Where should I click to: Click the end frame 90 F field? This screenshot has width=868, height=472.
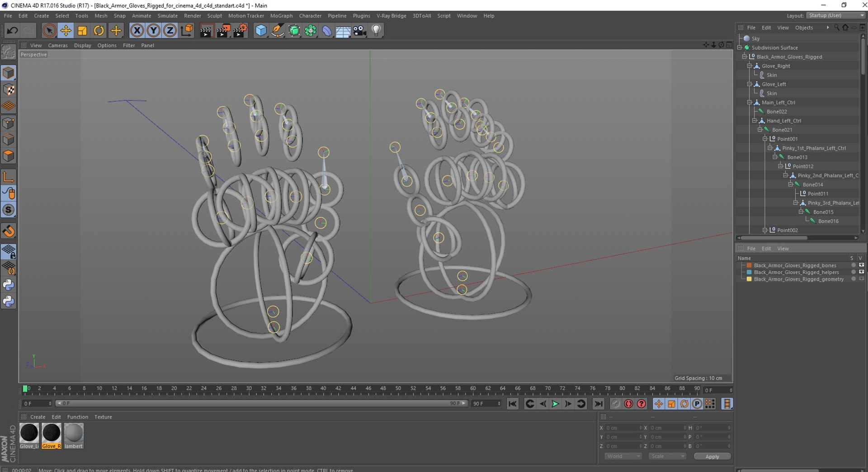[x=486, y=403]
